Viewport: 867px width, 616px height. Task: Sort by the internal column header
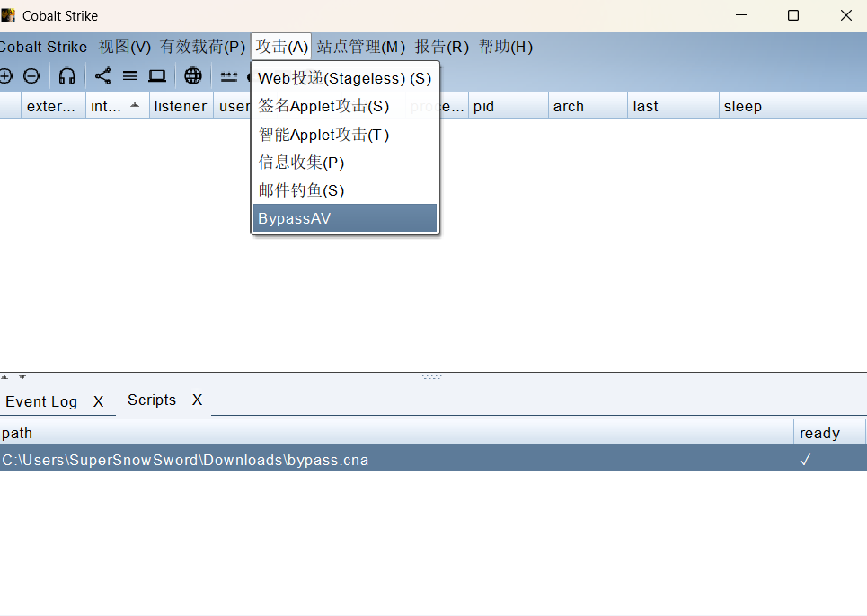[117, 106]
